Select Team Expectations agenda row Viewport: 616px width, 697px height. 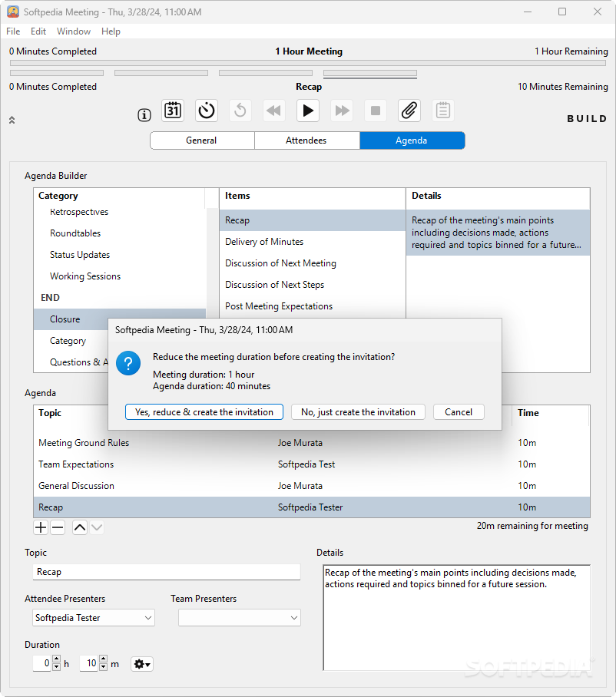312,464
